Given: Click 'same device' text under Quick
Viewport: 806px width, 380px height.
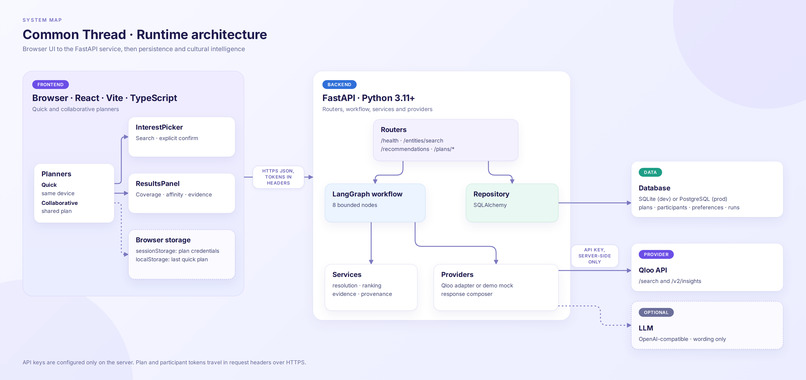Looking at the screenshot, I should coord(58,193).
